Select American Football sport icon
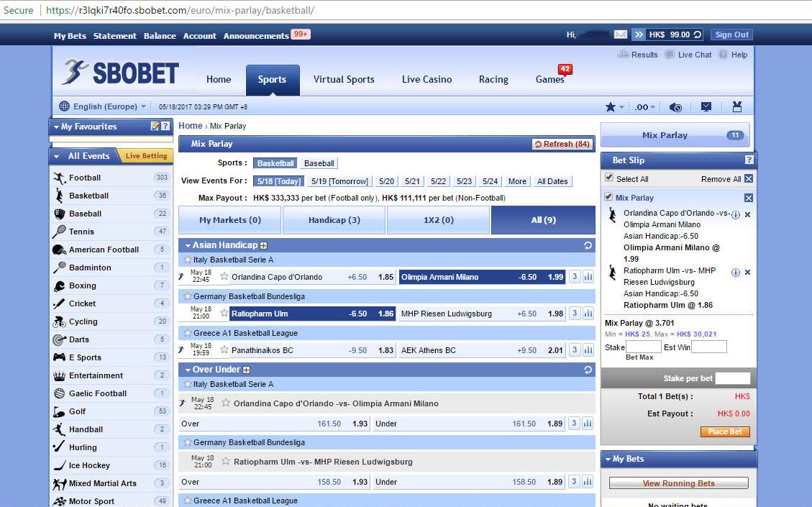The height and width of the screenshot is (507, 812). pos(59,250)
